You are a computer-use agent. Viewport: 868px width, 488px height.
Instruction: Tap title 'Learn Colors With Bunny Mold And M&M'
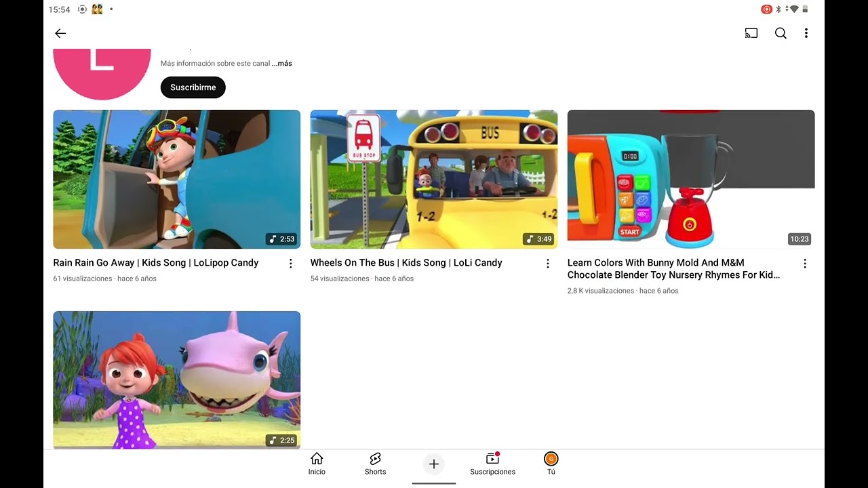pyautogui.click(x=656, y=263)
